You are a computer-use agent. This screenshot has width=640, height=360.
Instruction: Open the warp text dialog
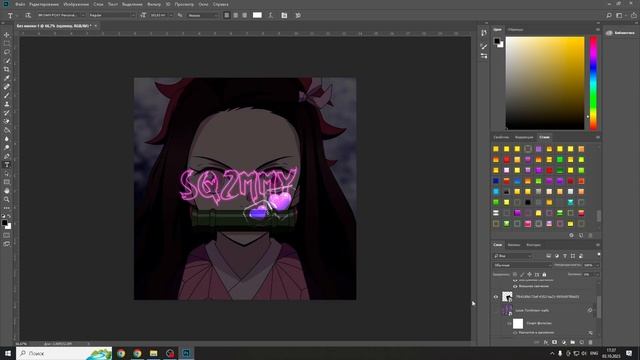point(270,15)
